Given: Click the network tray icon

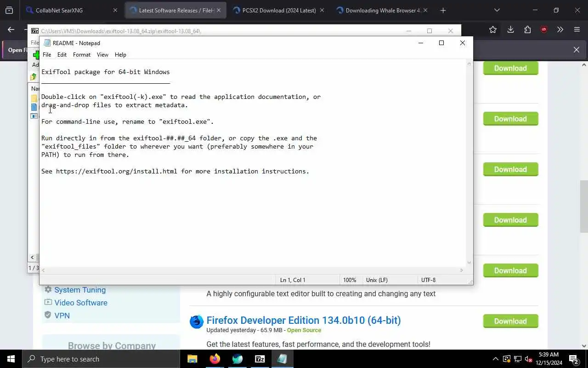Looking at the screenshot, I should tap(517, 359).
